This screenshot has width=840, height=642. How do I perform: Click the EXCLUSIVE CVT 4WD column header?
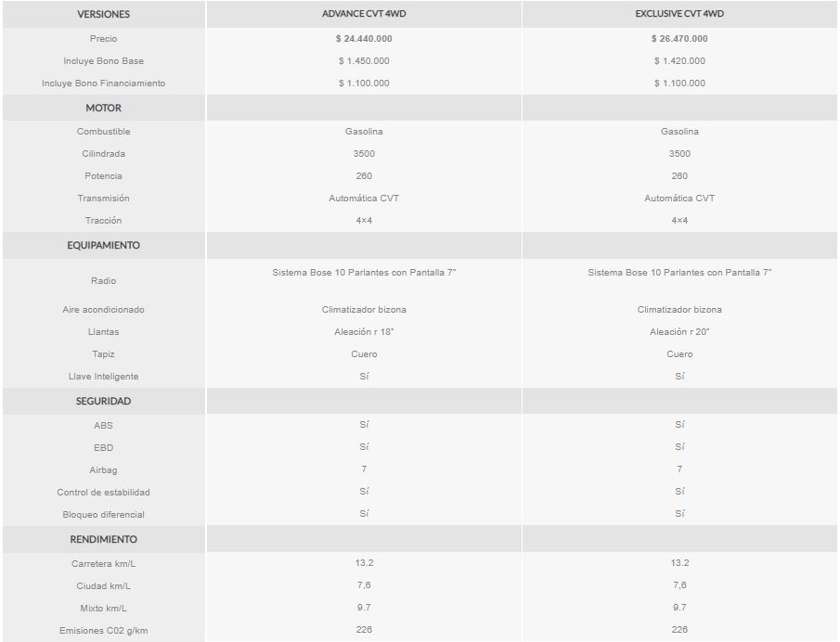tap(679, 14)
